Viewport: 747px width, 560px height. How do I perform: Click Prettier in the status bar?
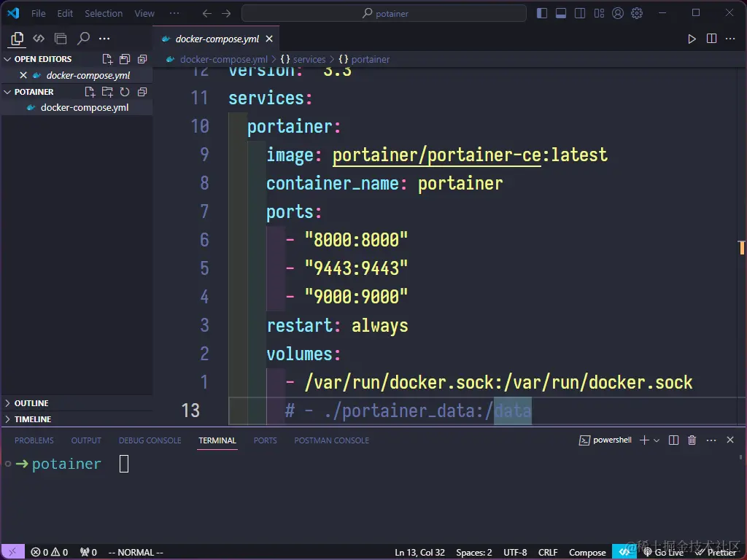click(x=716, y=552)
